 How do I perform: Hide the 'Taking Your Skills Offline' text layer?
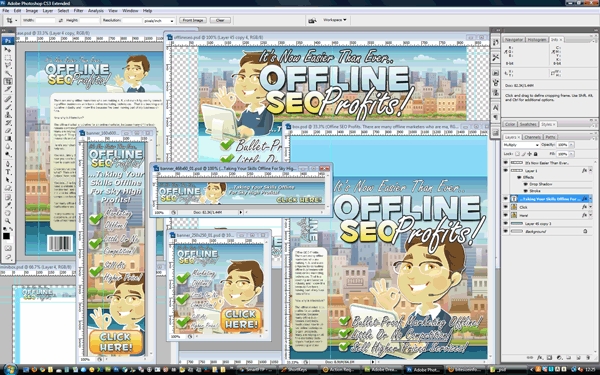click(x=505, y=199)
